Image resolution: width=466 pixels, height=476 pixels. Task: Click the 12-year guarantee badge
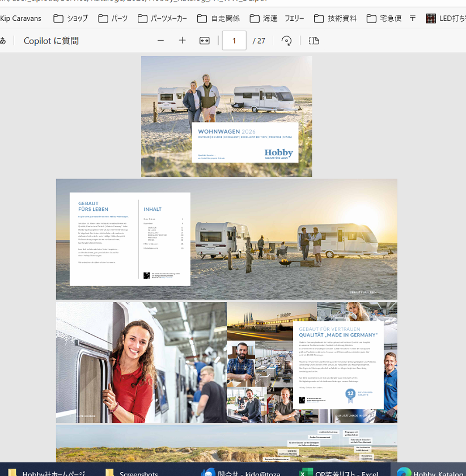pos(350,396)
